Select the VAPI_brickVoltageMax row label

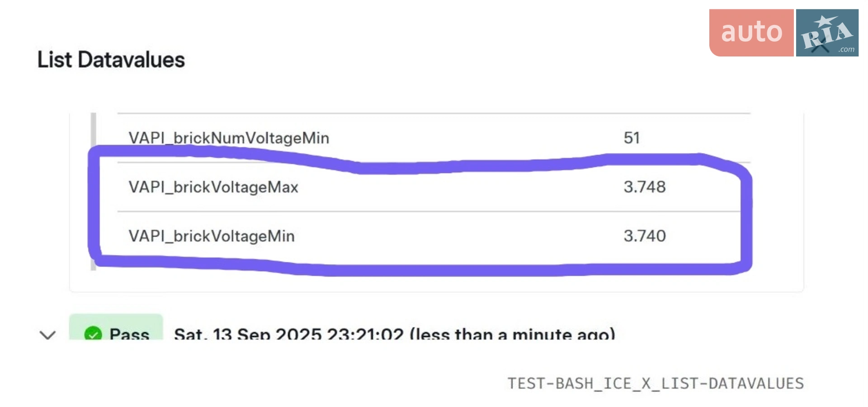click(213, 187)
